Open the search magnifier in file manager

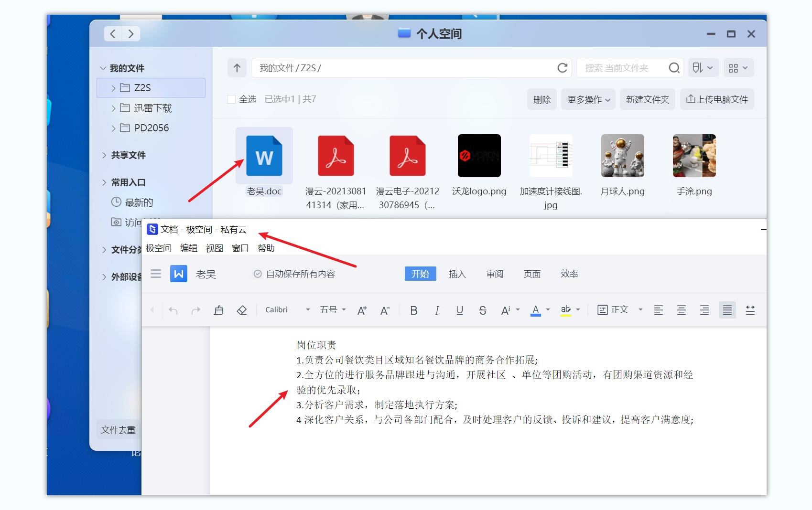click(x=674, y=67)
